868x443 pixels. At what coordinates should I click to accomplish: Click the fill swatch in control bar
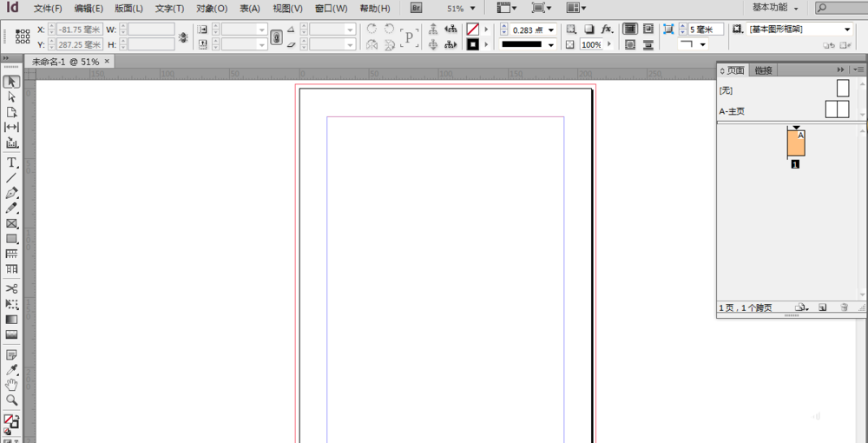472,29
